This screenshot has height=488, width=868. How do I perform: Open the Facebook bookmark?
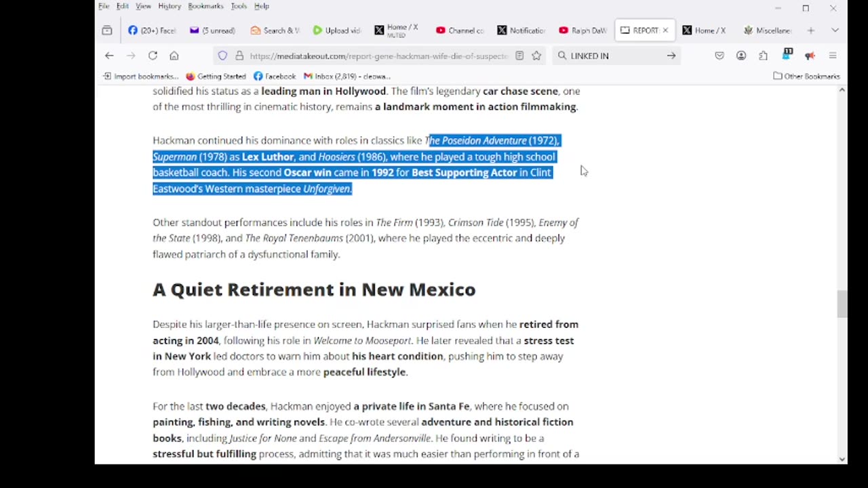click(275, 77)
